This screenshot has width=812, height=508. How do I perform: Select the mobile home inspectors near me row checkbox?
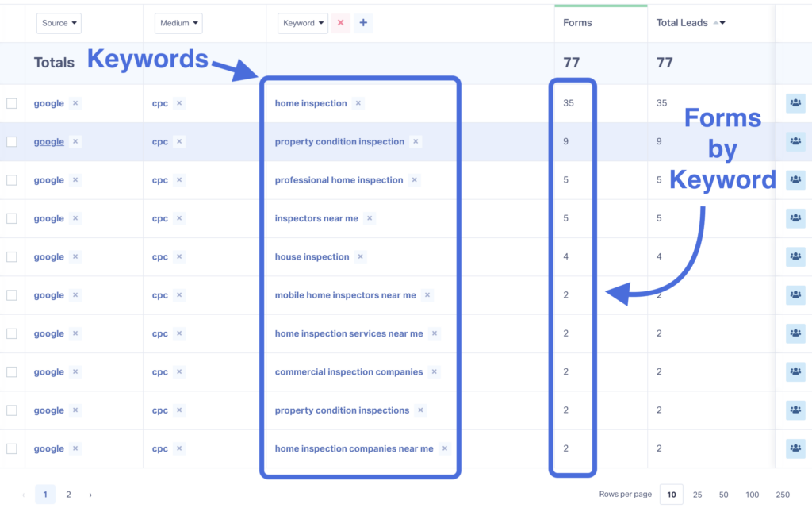pos(13,295)
